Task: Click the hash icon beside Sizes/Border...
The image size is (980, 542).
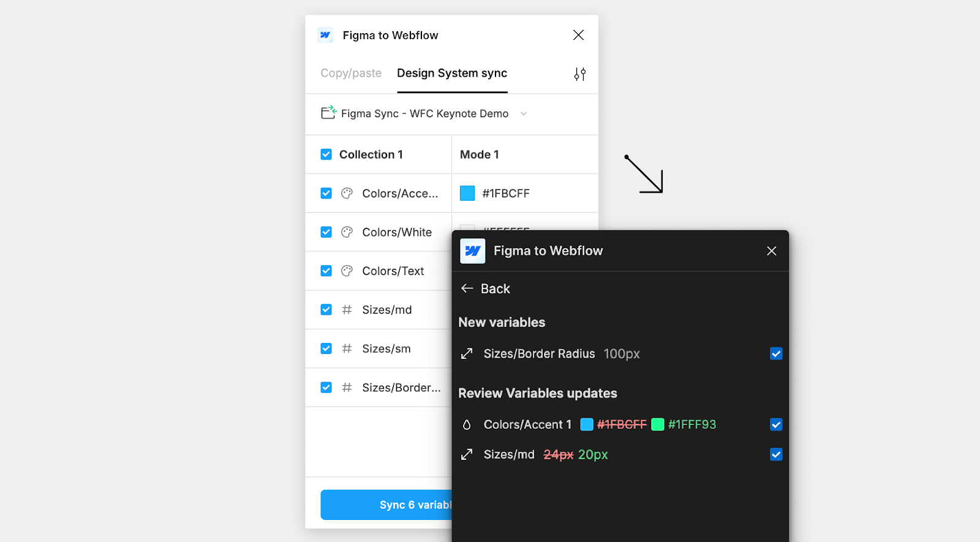Action: point(347,388)
